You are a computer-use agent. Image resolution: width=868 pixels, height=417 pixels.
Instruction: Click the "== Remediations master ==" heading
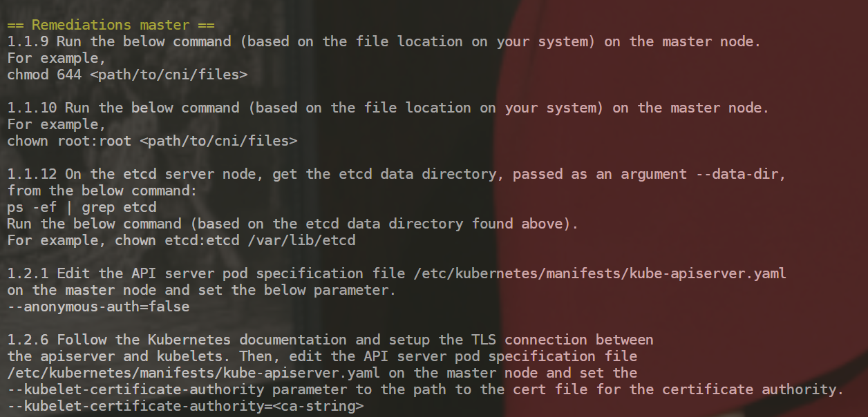click(111, 25)
